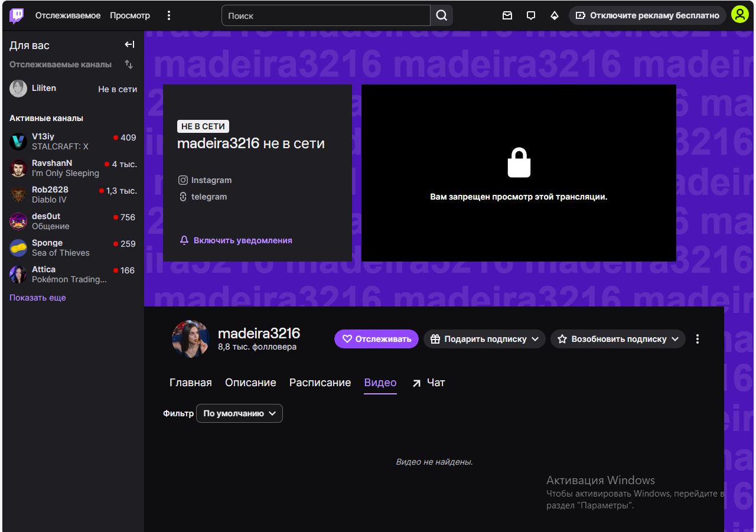The image size is (756, 532).
Task: Select the Видео tab
Action: click(x=380, y=383)
